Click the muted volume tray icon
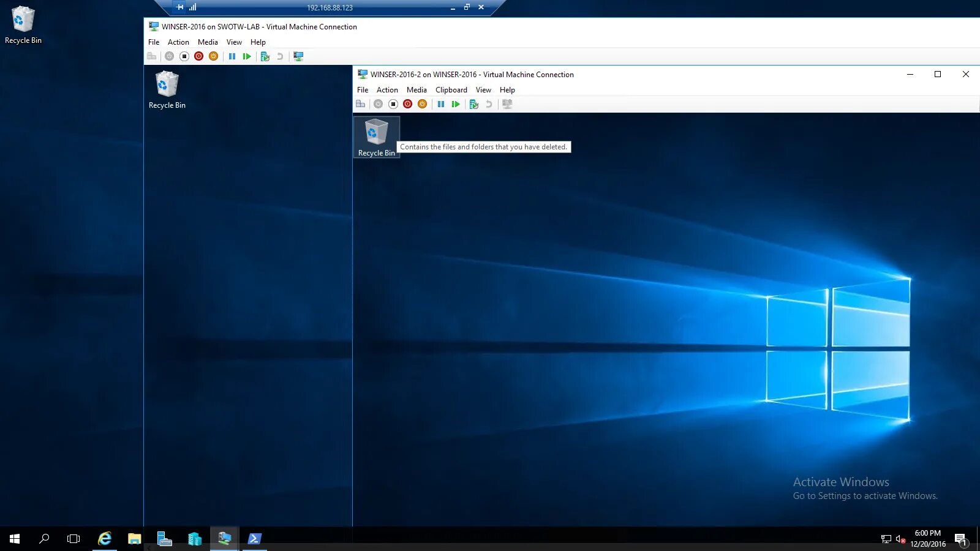Viewport: 980px width, 551px height. tap(900, 539)
